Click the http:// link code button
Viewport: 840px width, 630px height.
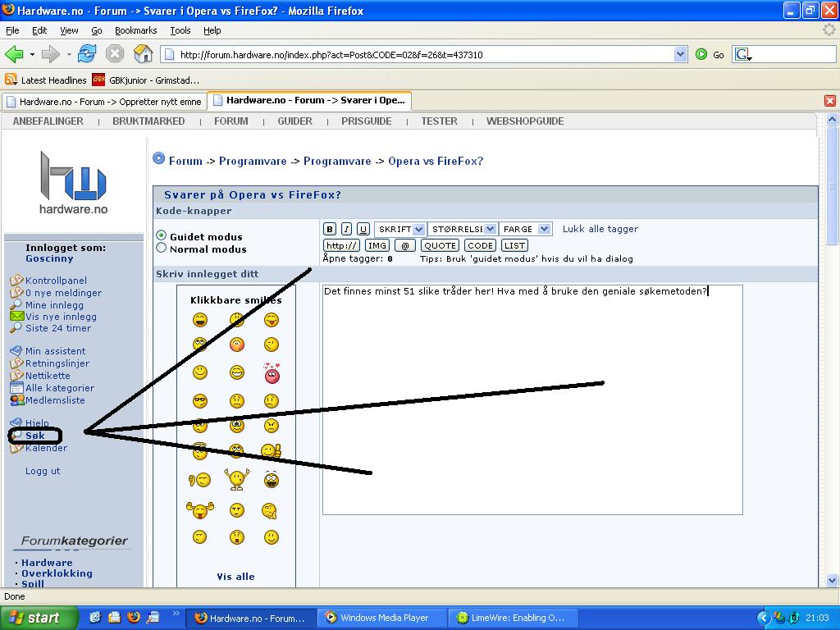[342, 245]
